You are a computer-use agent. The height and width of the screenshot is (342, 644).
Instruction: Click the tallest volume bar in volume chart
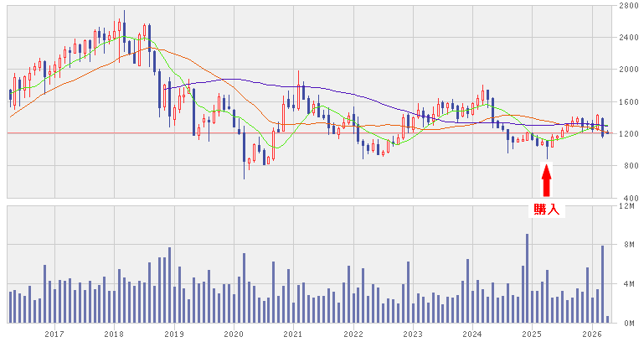coord(527,277)
